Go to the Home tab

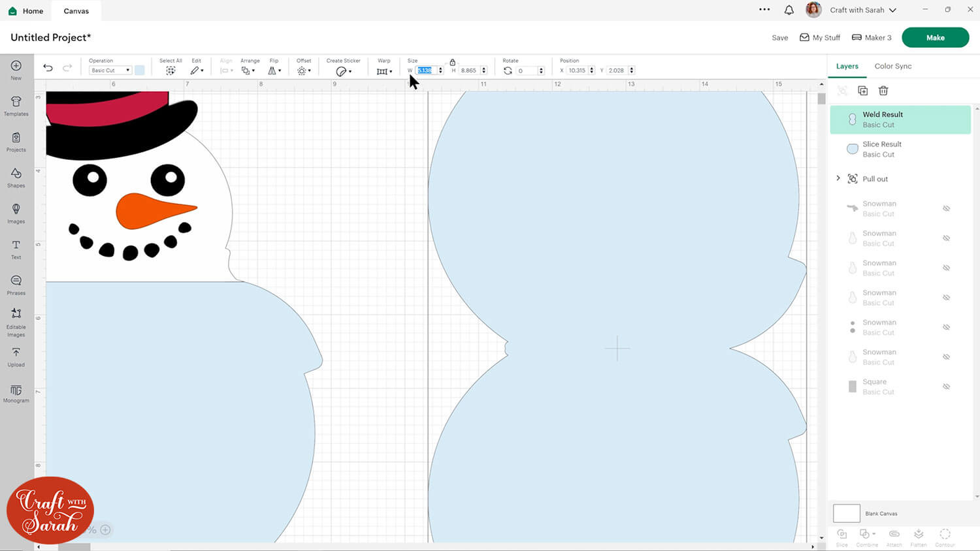tap(26, 11)
